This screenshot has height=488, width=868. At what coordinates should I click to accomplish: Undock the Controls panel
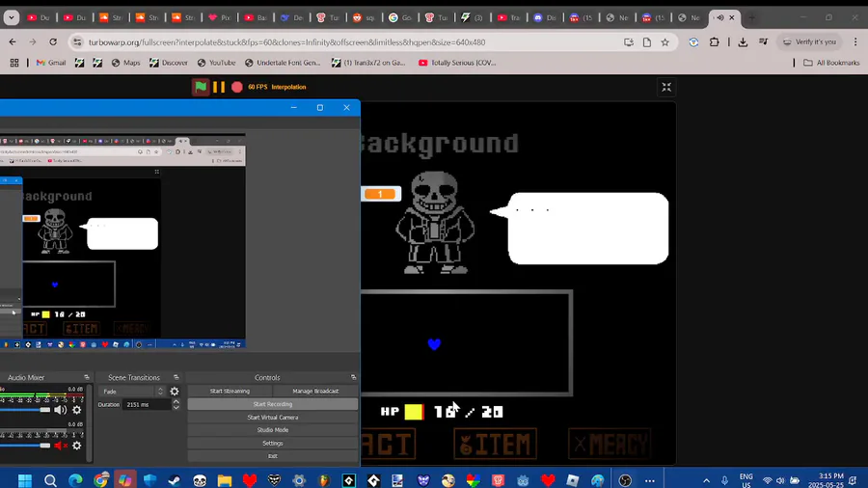point(353,377)
